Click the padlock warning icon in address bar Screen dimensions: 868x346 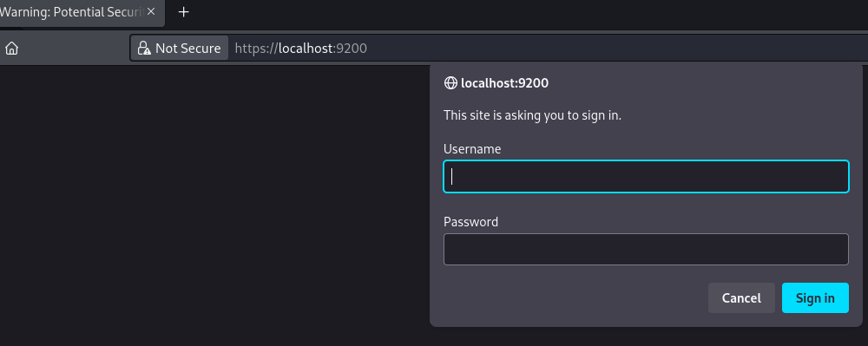tap(144, 48)
